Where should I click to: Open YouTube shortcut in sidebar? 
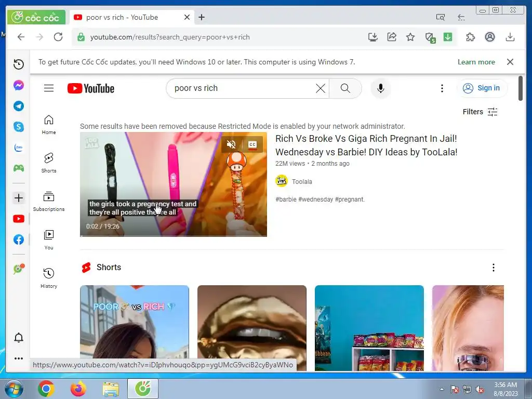click(19, 219)
